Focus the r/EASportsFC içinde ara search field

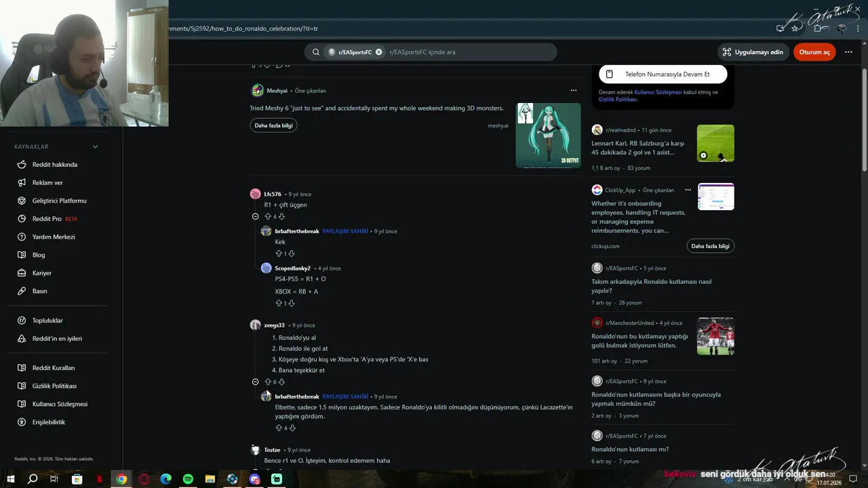click(468, 52)
